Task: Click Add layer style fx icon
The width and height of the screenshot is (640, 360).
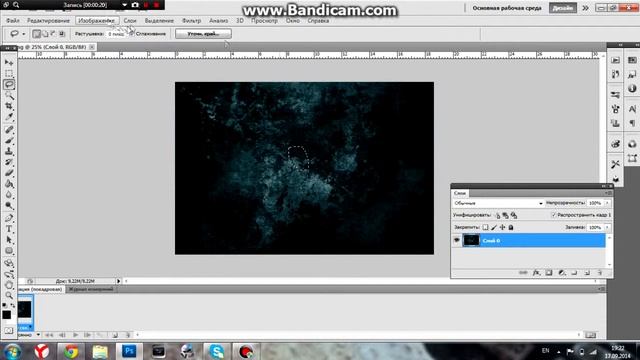Action: click(536, 273)
